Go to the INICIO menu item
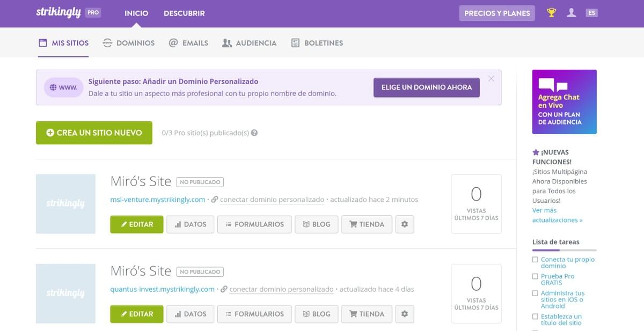644x331 pixels. (x=136, y=13)
